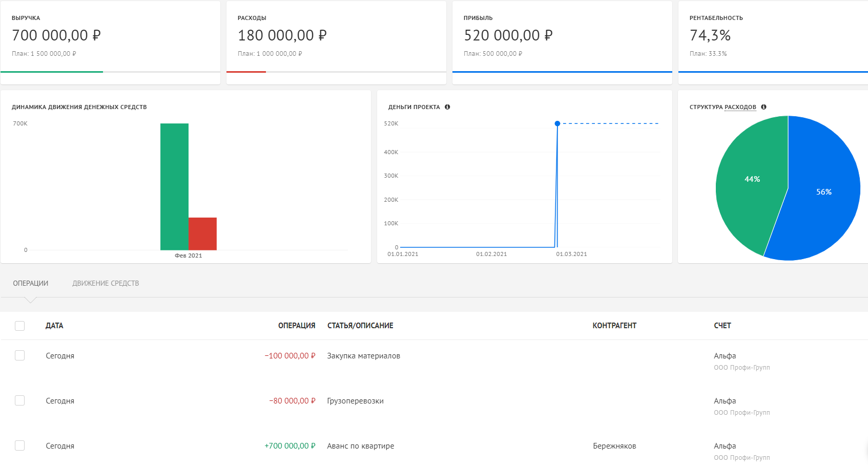Click info icon next to Деньги проекта
Image resolution: width=868 pixels, height=468 pixels.
tap(447, 107)
